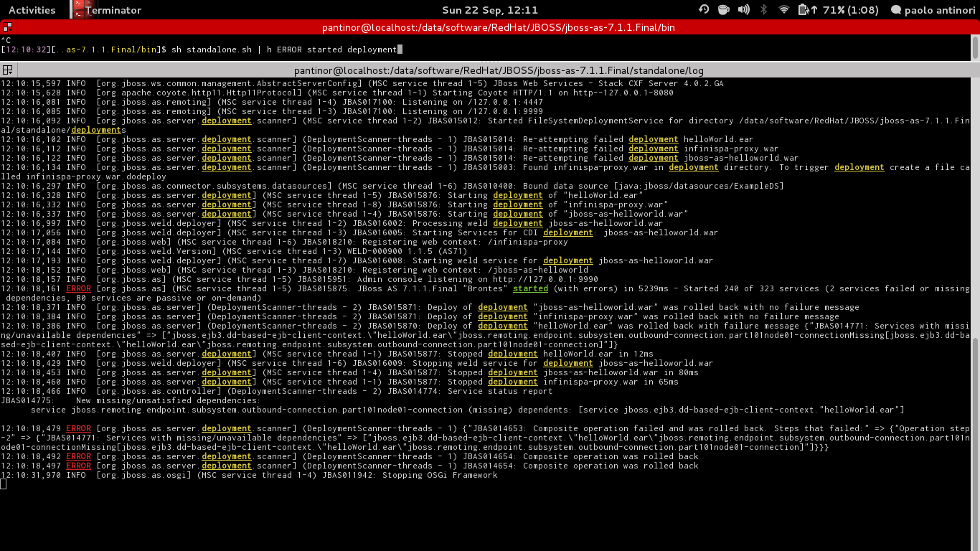This screenshot has width=980, height=551.
Task: Click 'Re-attempting failed deployment infinispa-proxy.war' text
Action: [651, 149]
